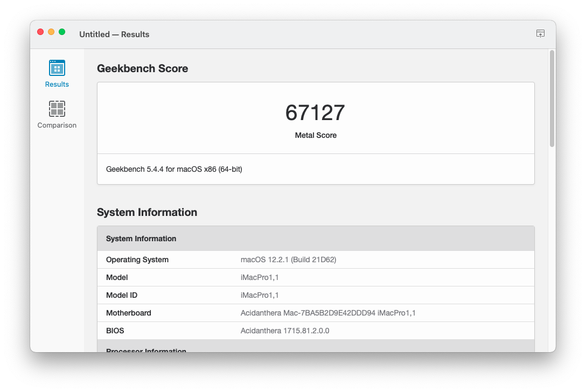Screen dimensions: 586x392
Task: Click the Motherboard row label
Action: 129,313
